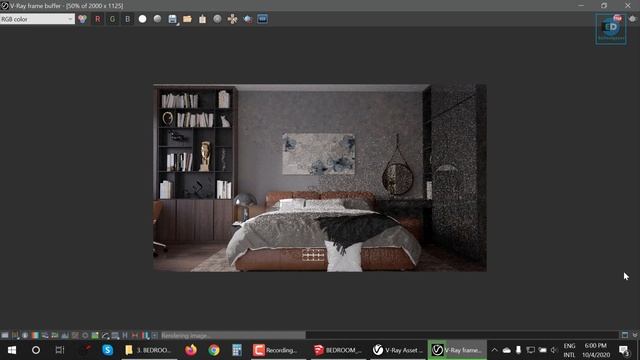The height and width of the screenshot is (360, 640).
Task: Click the gray sphere toolbar icon
Action: click(x=217, y=19)
